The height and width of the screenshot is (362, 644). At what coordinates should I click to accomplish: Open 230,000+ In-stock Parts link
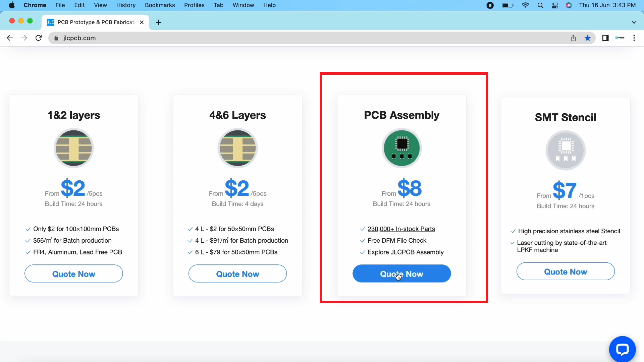pos(401,229)
